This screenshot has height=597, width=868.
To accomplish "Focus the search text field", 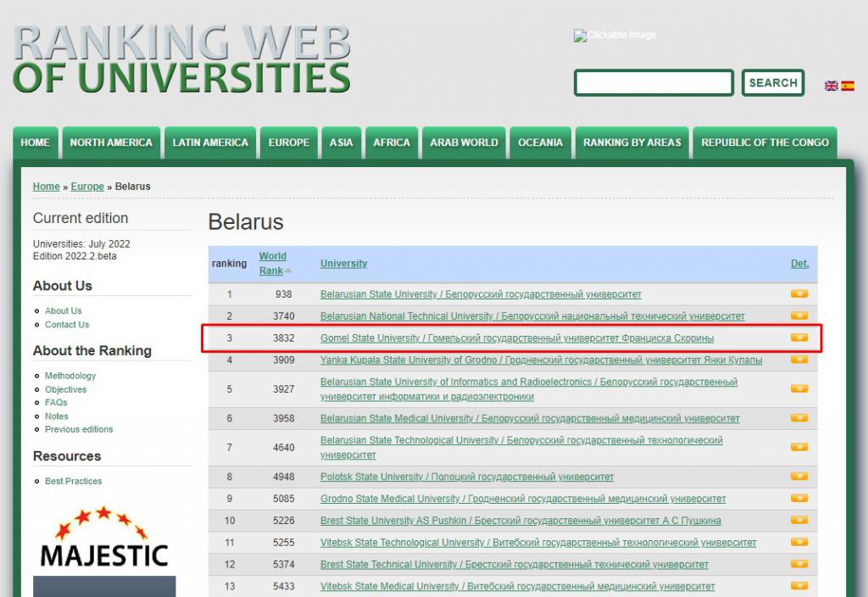I will click(x=654, y=82).
